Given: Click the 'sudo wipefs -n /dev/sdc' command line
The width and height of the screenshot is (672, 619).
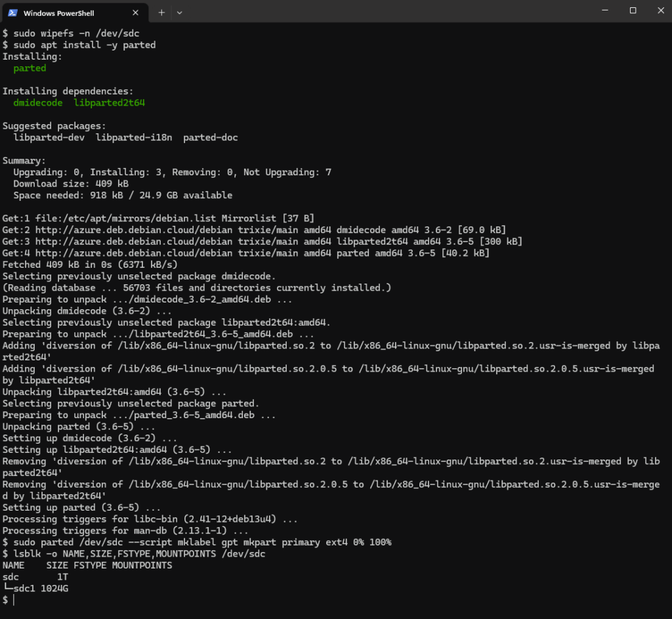Looking at the screenshot, I should (x=71, y=33).
